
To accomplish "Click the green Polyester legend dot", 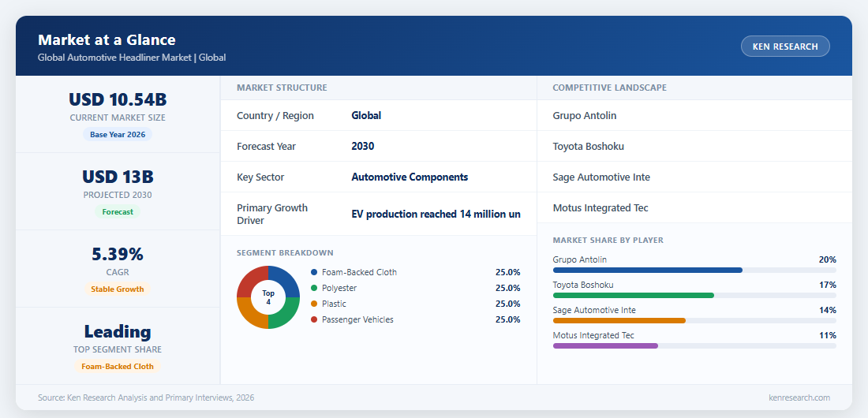I will click(314, 288).
